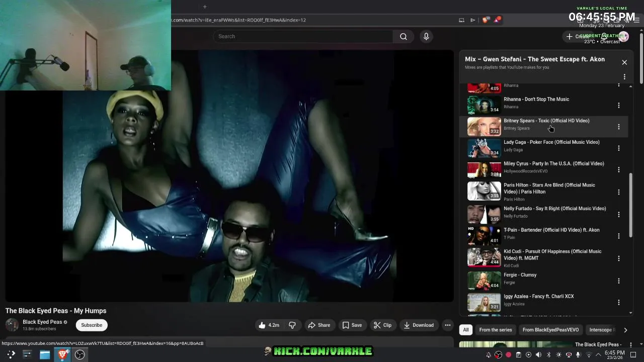
Task: Open the microphone tray icon
Action: 579,355
